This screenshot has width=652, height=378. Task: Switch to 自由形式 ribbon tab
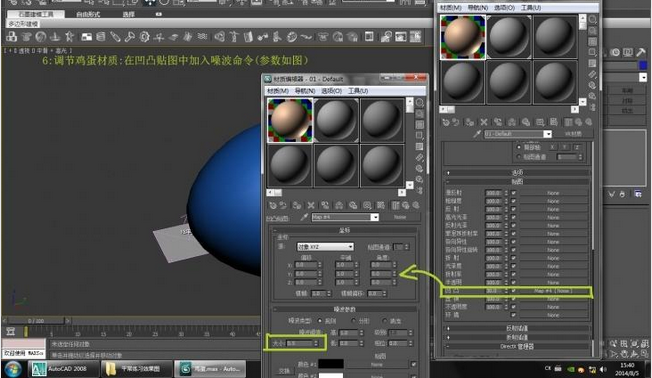pyautogui.click(x=88, y=14)
